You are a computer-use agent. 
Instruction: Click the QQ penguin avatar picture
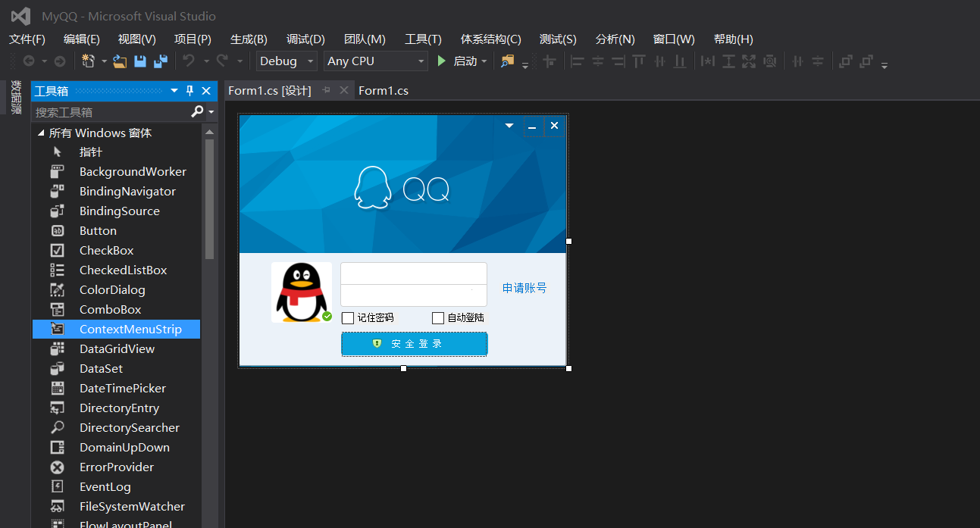[x=302, y=292]
